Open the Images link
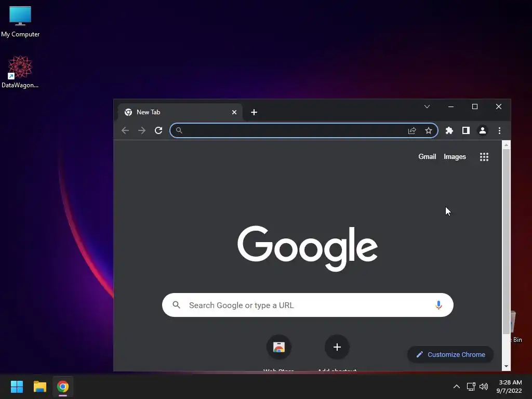The width and height of the screenshot is (532, 399). (455, 157)
